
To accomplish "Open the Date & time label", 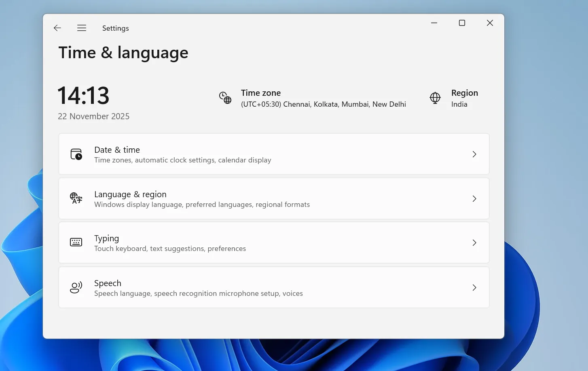I will coord(117,150).
